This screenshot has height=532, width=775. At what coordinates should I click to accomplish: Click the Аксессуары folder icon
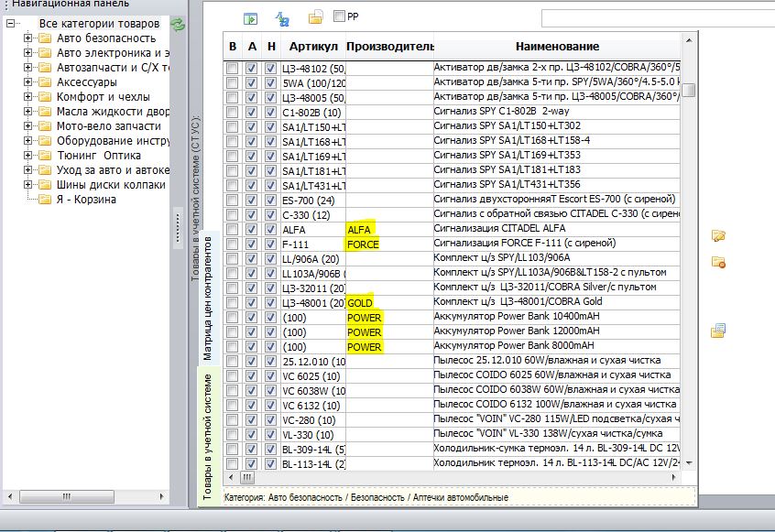[x=45, y=82]
